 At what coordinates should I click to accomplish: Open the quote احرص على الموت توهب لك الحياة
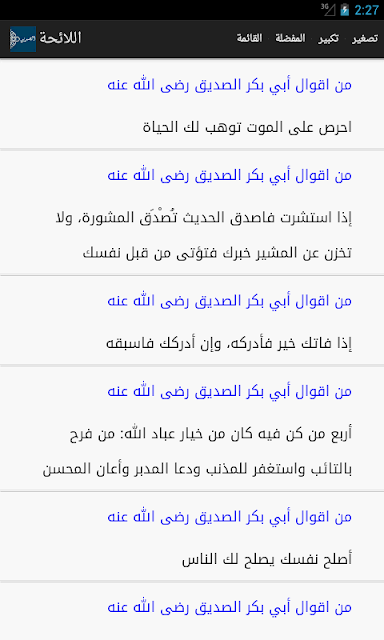[x=247, y=127]
